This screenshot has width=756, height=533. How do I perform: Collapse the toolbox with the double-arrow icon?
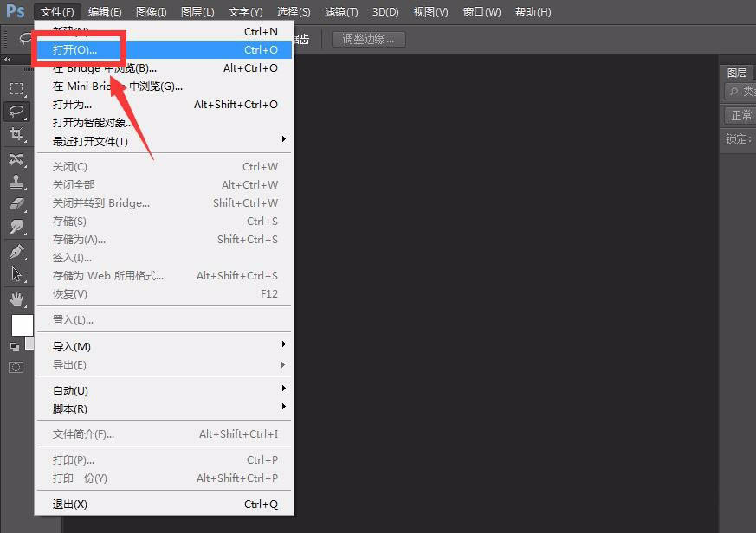[7, 60]
